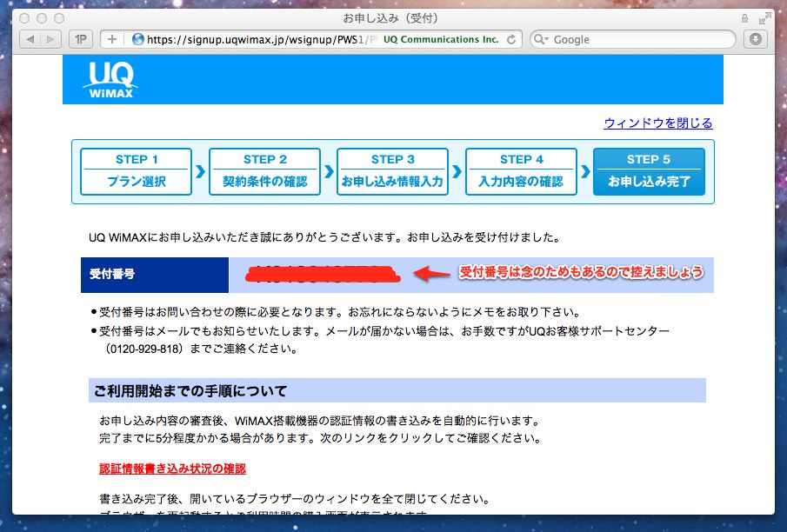Click the UQ WiMAX logo
This screenshot has height=532, width=787.
[111, 79]
